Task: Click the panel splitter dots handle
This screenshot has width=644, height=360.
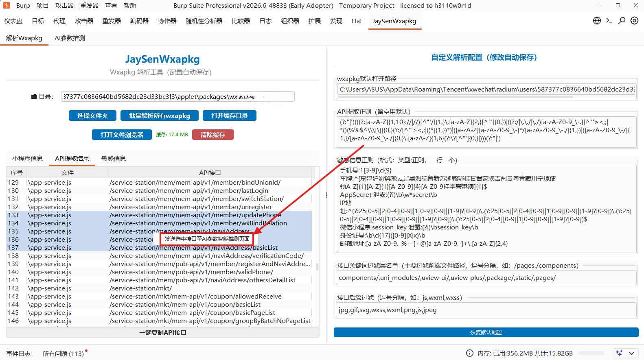Action: click(326, 195)
